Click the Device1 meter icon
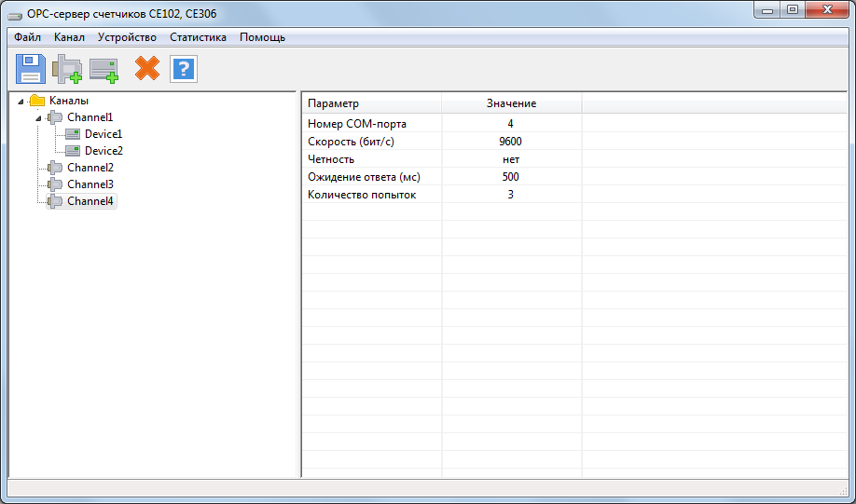The image size is (856, 504). click(73, 134)
